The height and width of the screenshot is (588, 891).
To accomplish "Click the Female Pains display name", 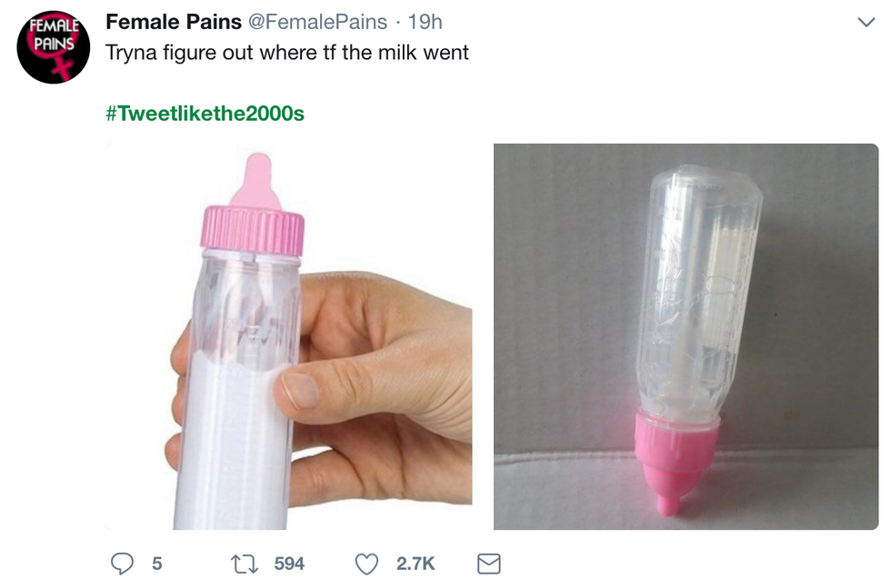I will 174,22.
